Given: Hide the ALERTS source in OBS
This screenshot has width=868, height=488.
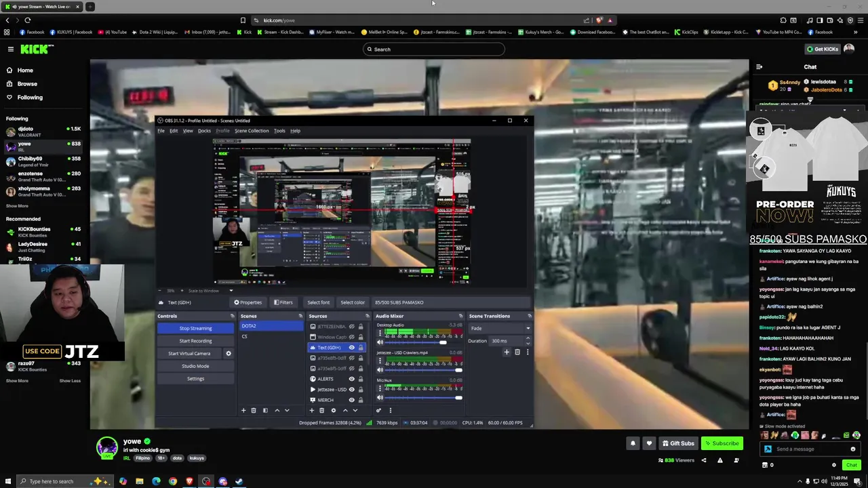Looking at the screenshot, I should [351, 379].
